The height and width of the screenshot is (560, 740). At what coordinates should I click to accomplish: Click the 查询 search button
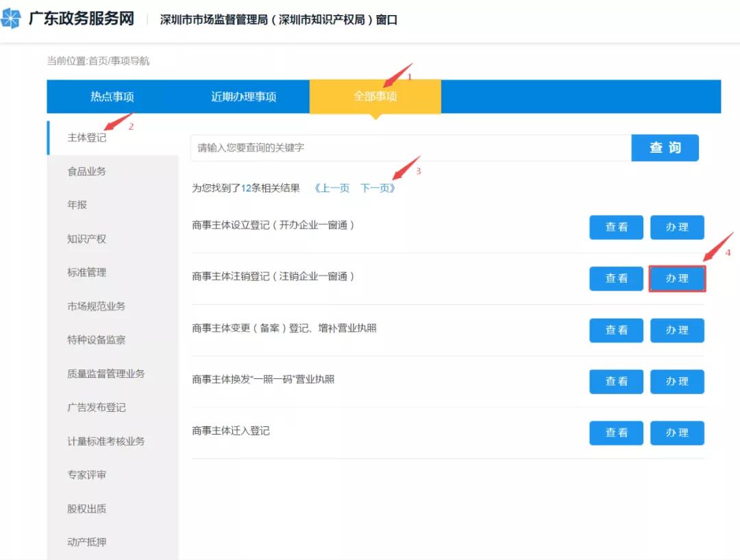tap(665, 148)
